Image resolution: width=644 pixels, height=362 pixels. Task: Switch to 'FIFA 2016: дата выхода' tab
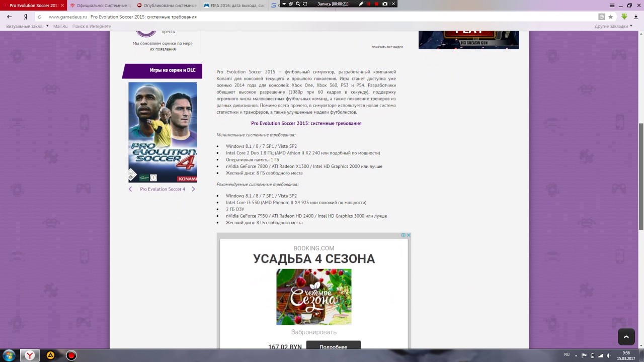coord(234,6)
